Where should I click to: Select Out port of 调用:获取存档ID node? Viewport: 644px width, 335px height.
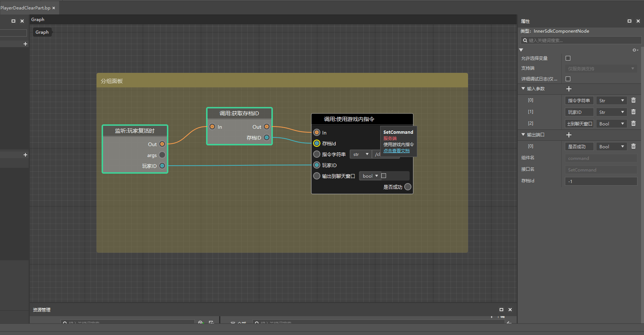(267, 127)
